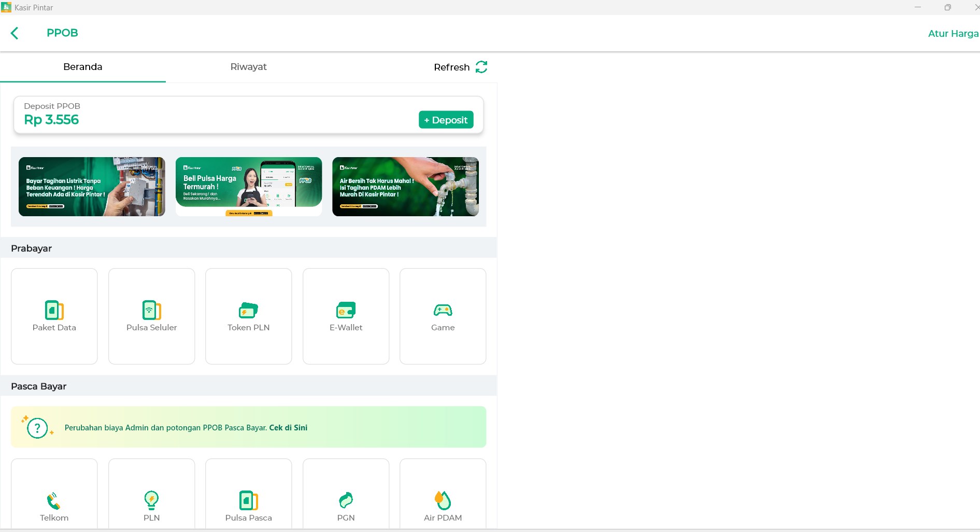Image resolution: width=980 pixels, height=532 pixels.
Task: Click the PGN label
Action: [x=346, y=518]
